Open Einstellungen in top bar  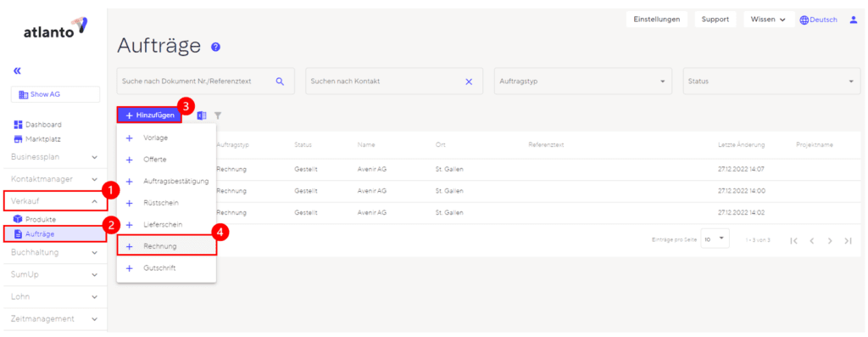point(657,20)
